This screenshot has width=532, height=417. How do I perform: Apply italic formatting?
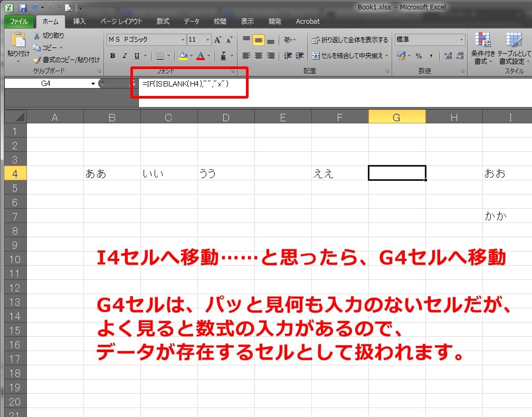pos(125,55)
